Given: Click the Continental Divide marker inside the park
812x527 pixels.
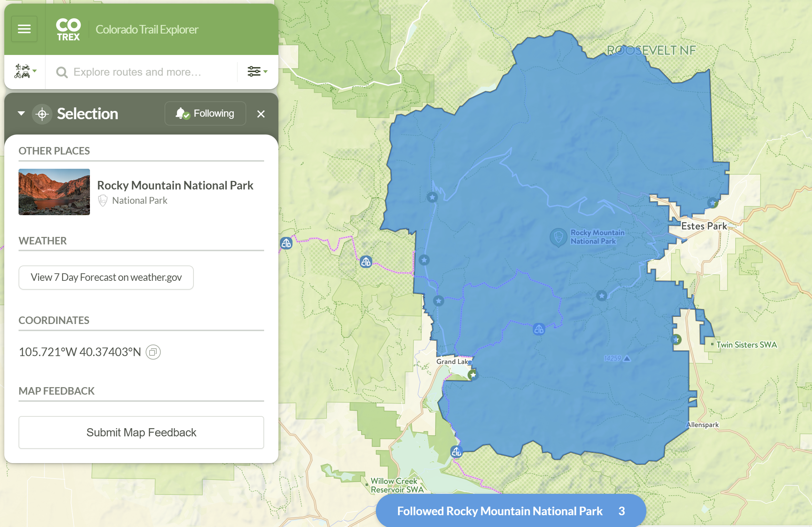Looking at the screenshot, I should (x=539, y=329).
